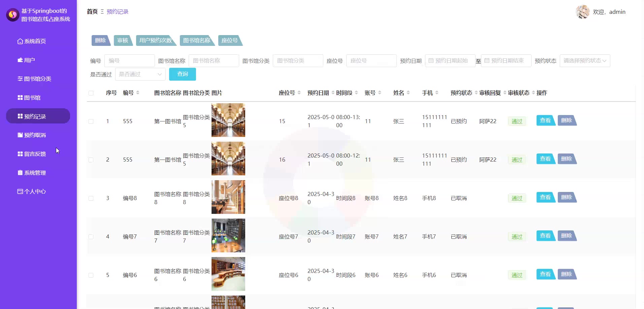Click the 查询 search button
Viewport: 644px width, 309px height.
point(182,74)
